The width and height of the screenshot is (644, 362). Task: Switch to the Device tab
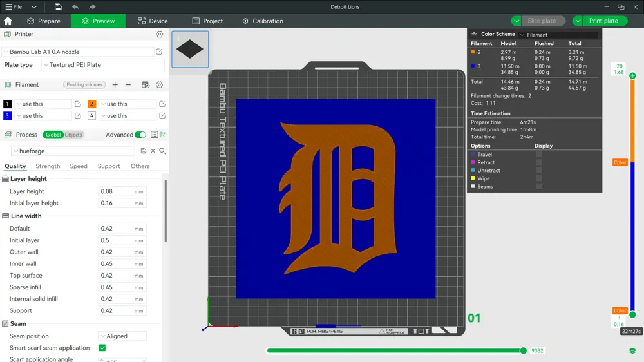[153, 21]
